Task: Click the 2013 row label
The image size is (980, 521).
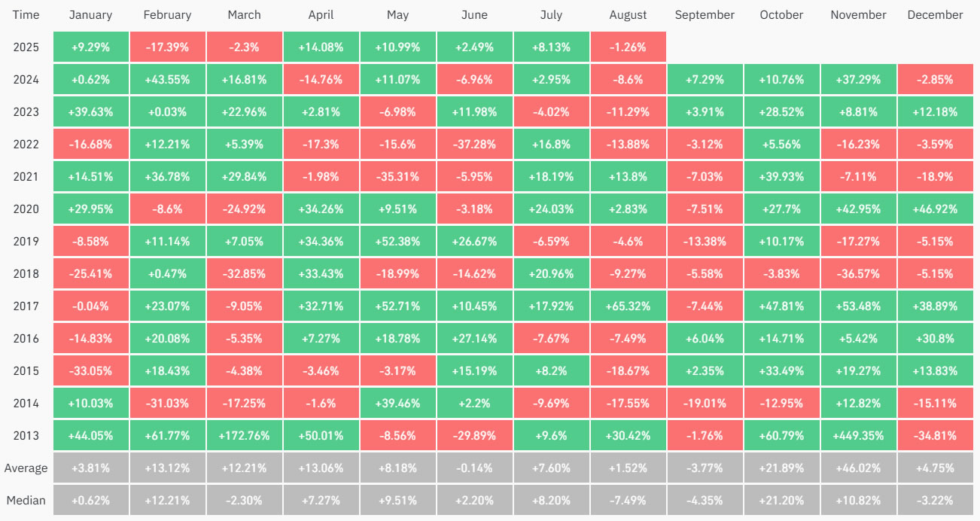Action: point(26,435)
